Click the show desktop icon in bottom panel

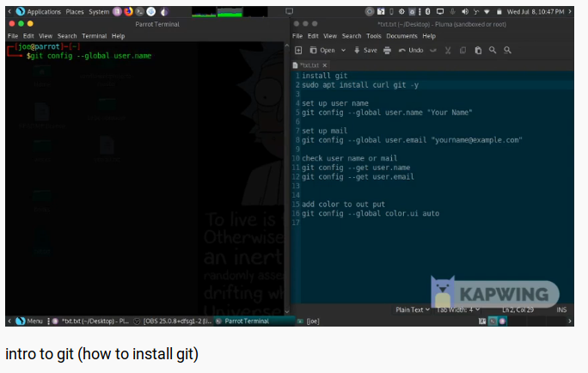click(482, 321)
